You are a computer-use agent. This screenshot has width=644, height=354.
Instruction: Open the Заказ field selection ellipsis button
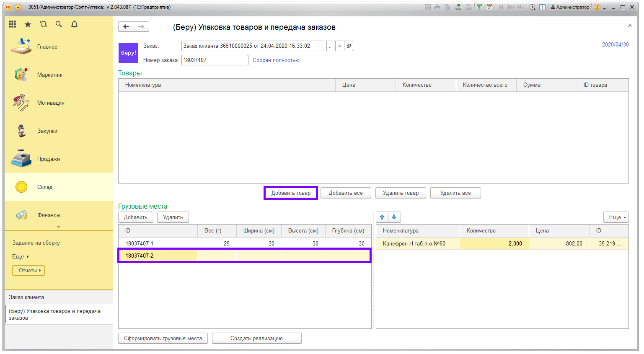click(331, 46)
